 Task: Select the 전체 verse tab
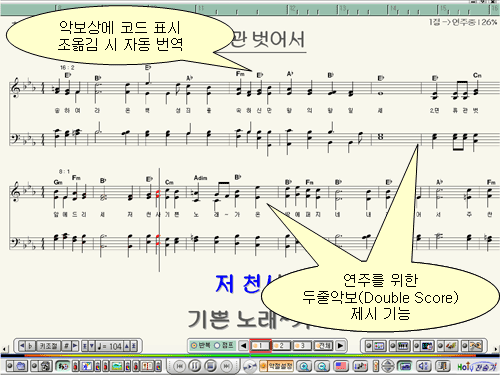point(324,346)
